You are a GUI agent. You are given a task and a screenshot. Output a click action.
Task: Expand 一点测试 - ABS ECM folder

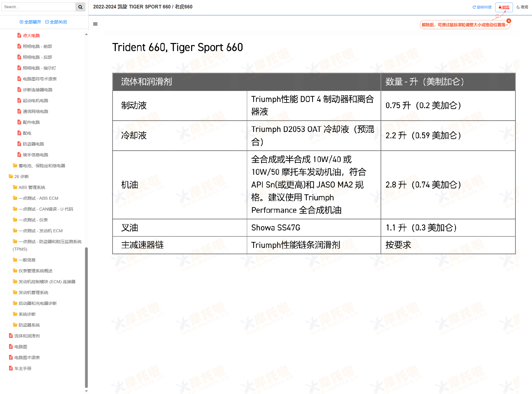36,198
